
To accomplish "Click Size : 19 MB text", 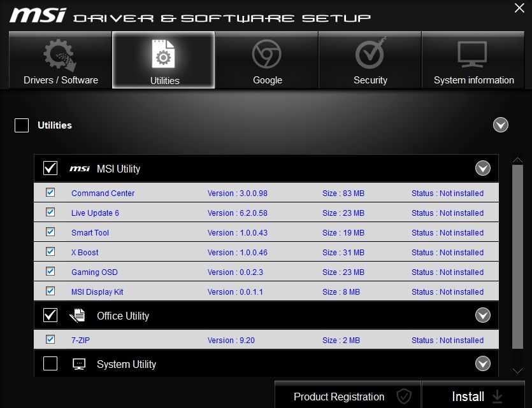I will (343, 232).
